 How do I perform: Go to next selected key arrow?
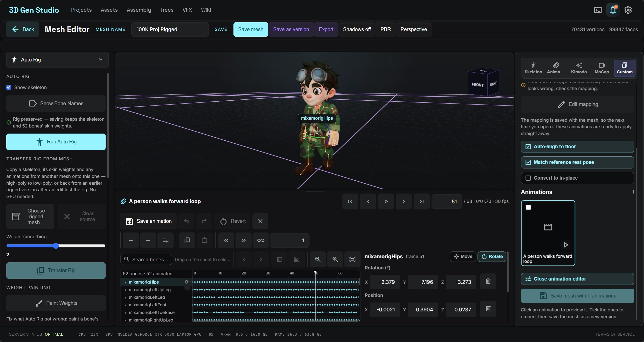click(261, 259)
